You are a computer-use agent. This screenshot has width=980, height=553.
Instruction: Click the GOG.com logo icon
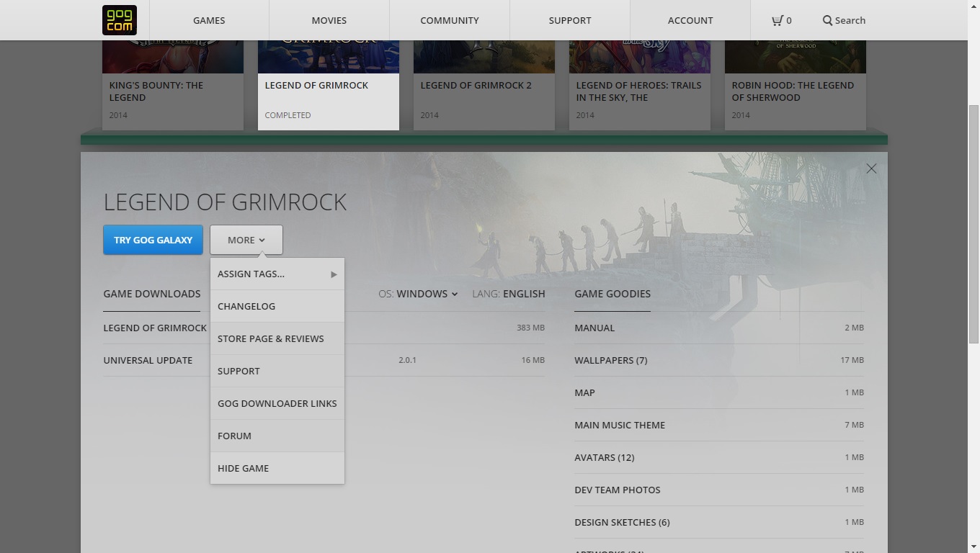tap(120, 20)
